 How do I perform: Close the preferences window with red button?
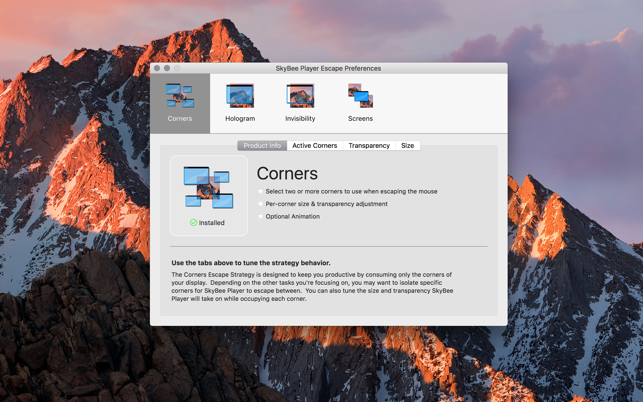[157, 69]
